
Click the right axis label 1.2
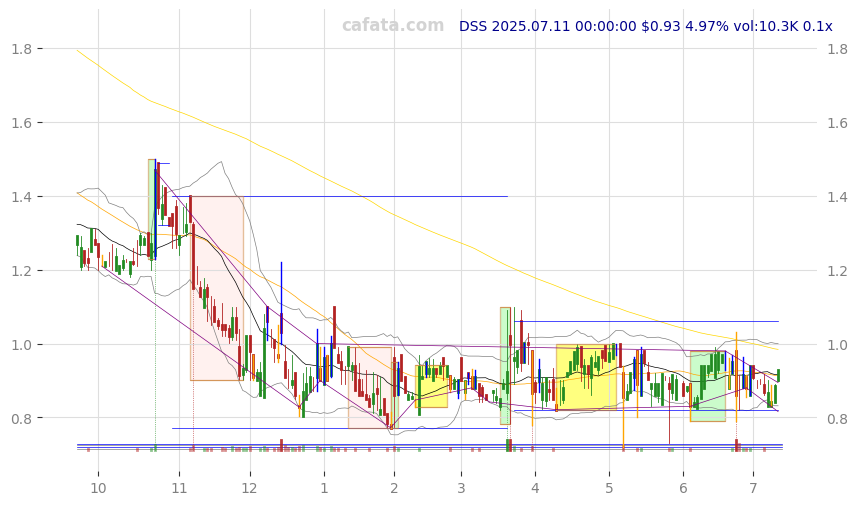point(838,271)
